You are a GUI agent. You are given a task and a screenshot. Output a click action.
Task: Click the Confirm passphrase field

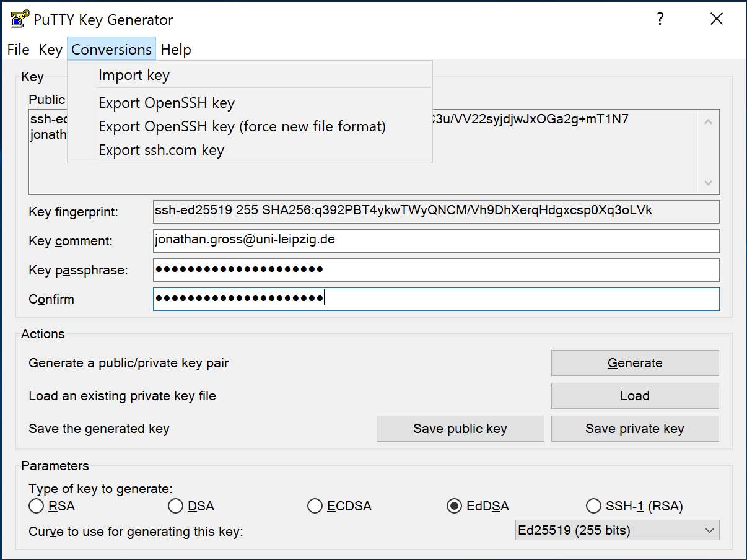436,299
